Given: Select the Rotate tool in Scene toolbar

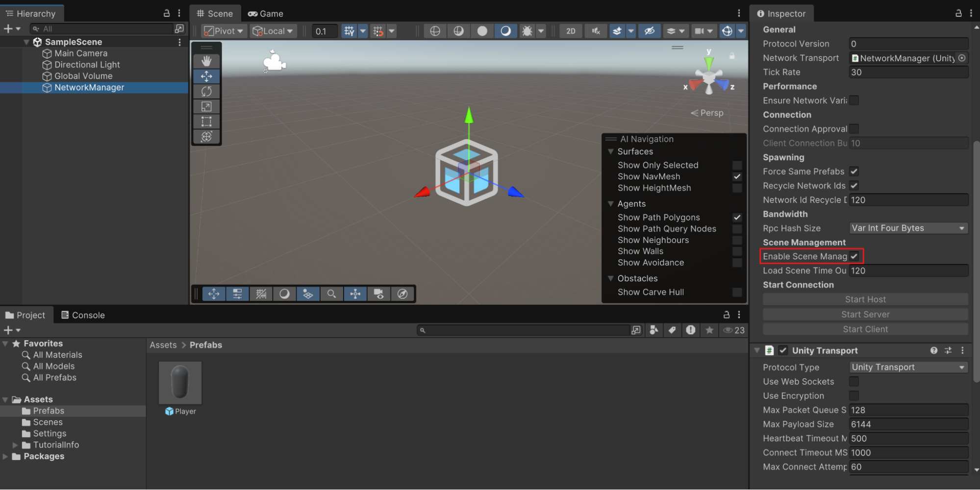Looking at the screenshot, I should 206,92.
